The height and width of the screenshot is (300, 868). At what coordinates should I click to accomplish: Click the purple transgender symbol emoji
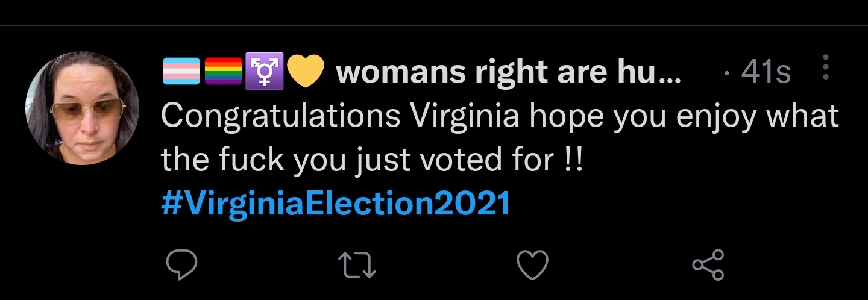263,72
